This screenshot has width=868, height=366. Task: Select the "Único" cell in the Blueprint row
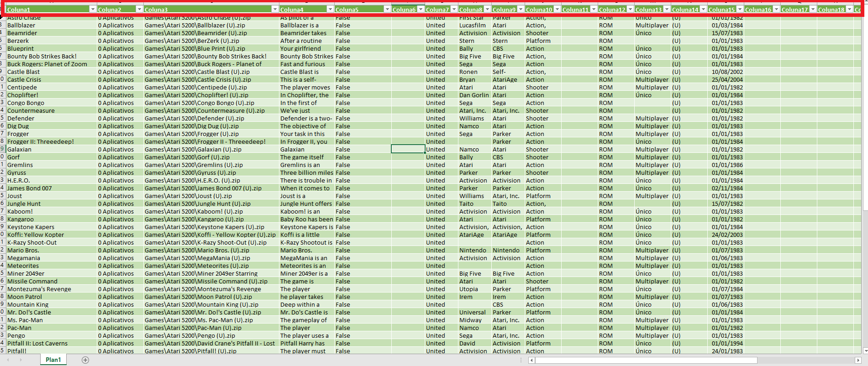[652, 48]
